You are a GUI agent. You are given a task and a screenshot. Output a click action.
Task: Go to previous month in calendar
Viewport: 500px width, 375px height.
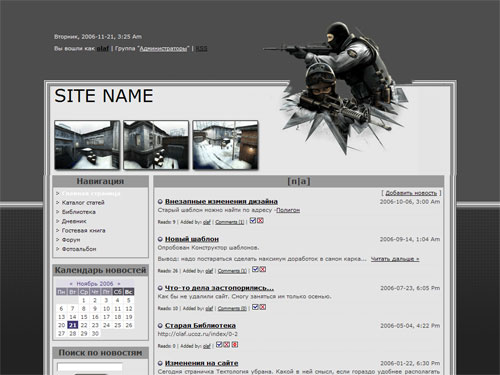coord(71,284)
